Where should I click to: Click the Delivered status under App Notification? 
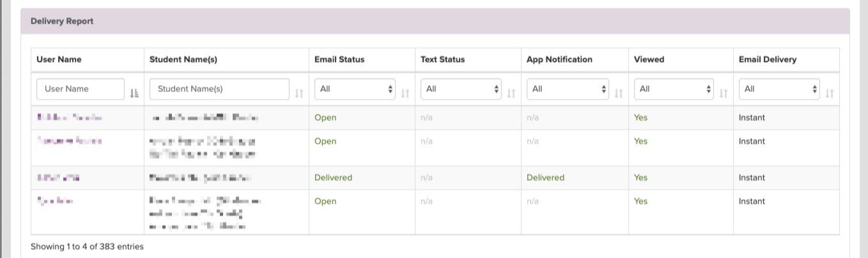545,178
